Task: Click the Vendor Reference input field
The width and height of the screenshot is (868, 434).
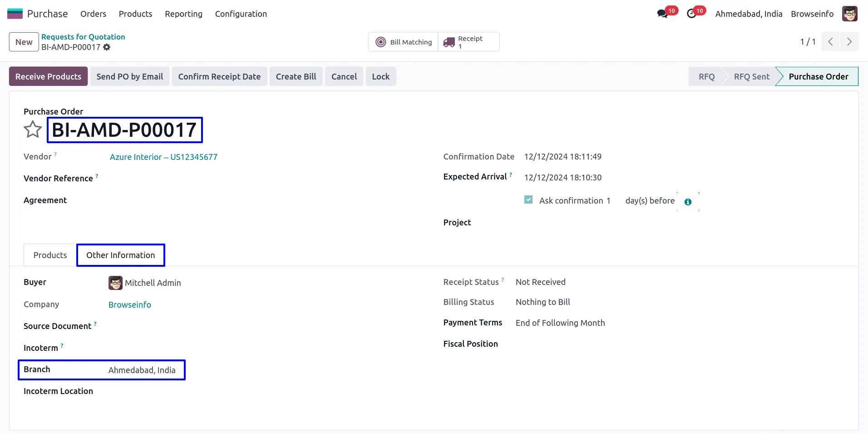Action: click(x=227, y=179)
